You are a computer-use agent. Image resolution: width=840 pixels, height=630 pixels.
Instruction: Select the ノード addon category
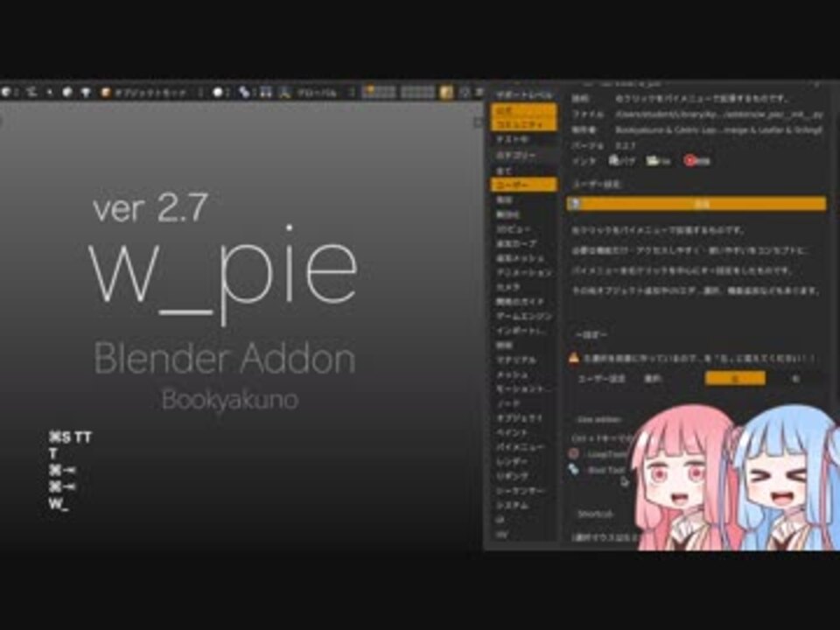point(523,403)
